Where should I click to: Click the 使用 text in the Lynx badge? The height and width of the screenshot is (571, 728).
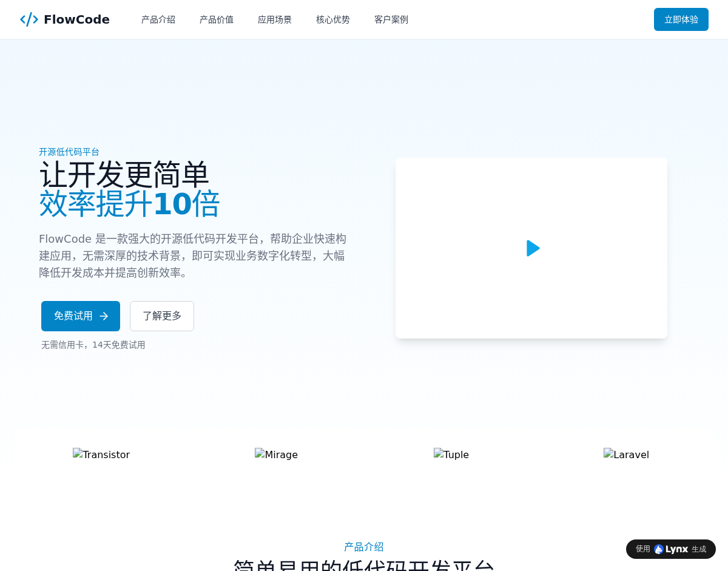[642, 549]
